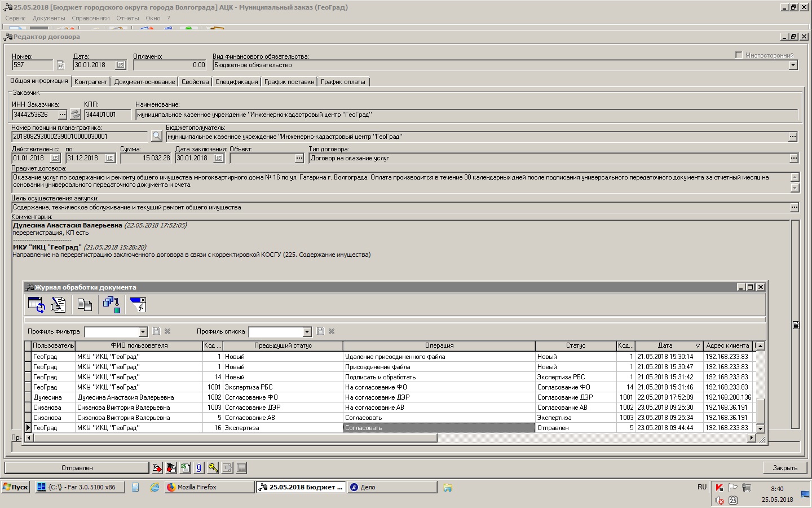812x508 pixels.
Task: Click the magnifier search icon beside plan-schedule number
Action: click(x=156, y=136)
